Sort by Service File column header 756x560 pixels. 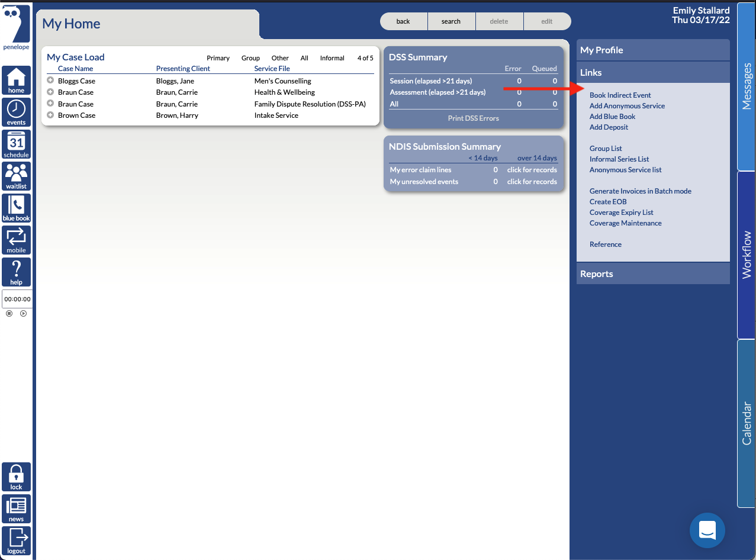(272, 69)
